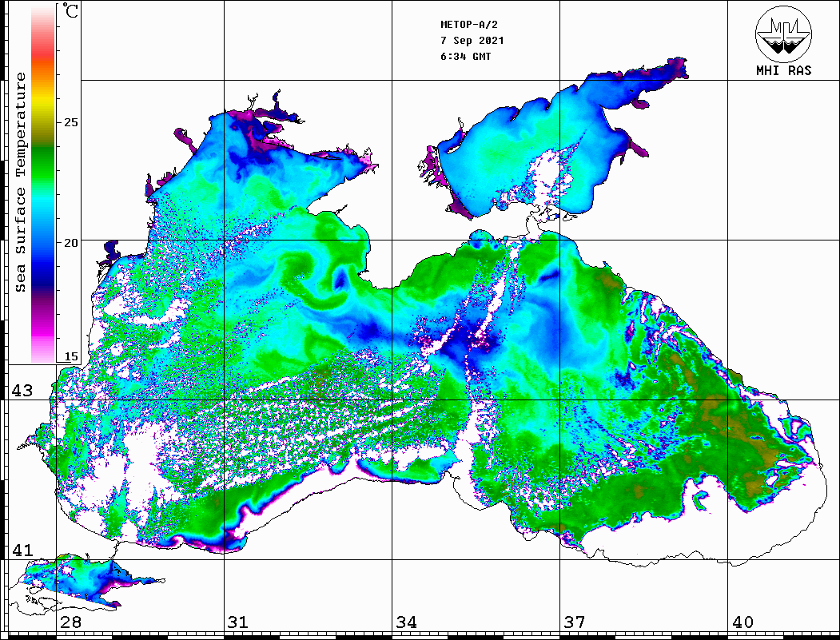Image resolution: width=840 pixels, height=640 pixels.
Task: Click the '20' tick label on scale
Action: tap(70, 243)
